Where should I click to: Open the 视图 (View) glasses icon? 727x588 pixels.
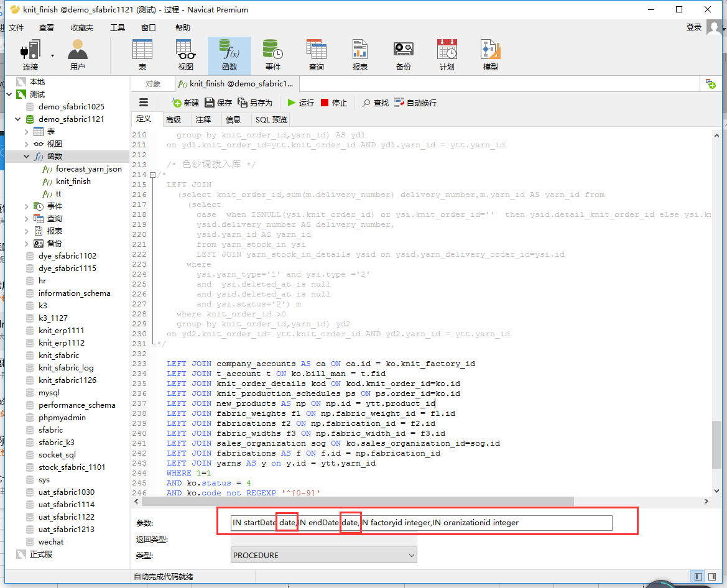pos(185,54)
